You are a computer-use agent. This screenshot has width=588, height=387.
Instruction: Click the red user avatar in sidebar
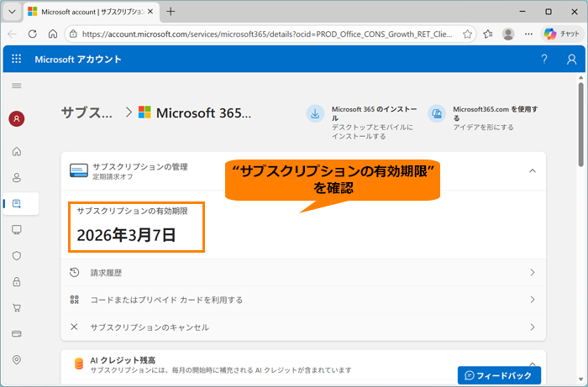(17, 118)
